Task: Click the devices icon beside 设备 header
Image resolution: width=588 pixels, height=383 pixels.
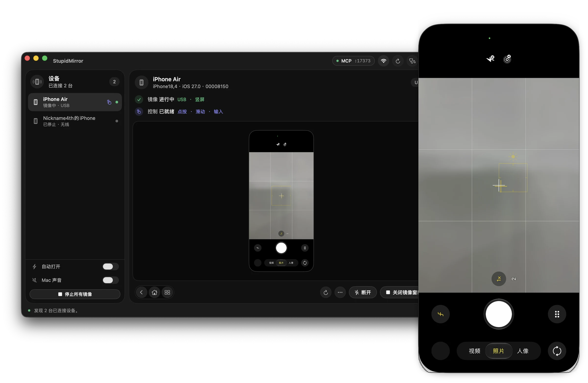Action: 37,82
